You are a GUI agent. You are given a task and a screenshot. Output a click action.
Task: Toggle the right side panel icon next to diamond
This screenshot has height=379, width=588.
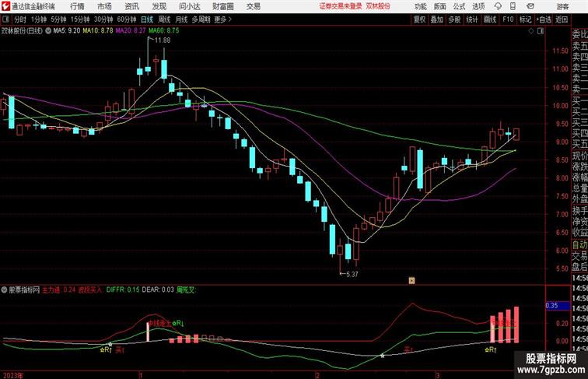(x=541, y=31)
